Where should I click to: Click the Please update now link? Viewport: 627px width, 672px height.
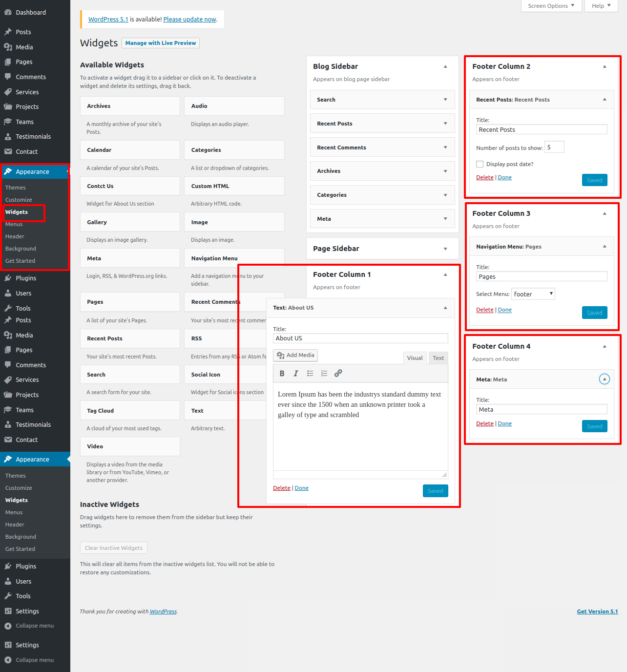189,20
